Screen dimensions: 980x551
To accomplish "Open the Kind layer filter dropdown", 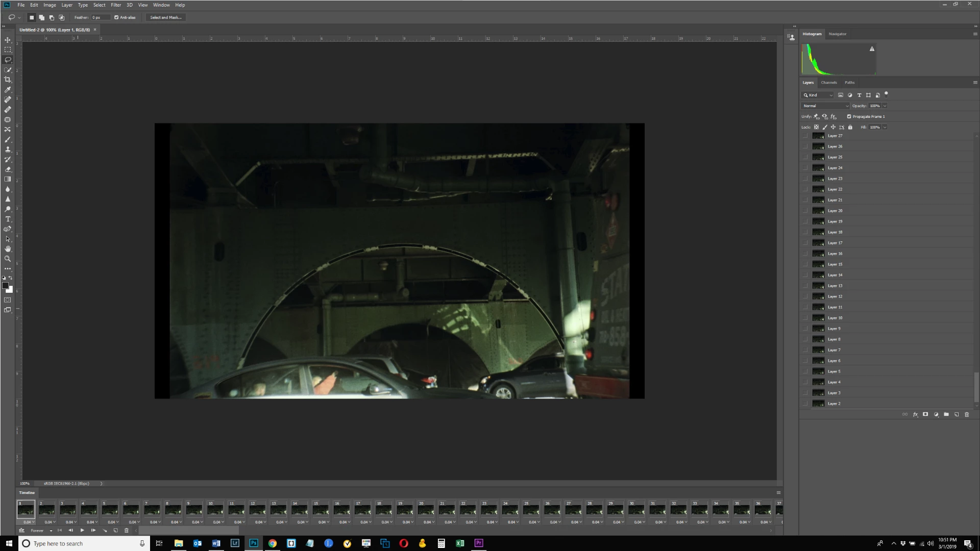I will point(818,95).
